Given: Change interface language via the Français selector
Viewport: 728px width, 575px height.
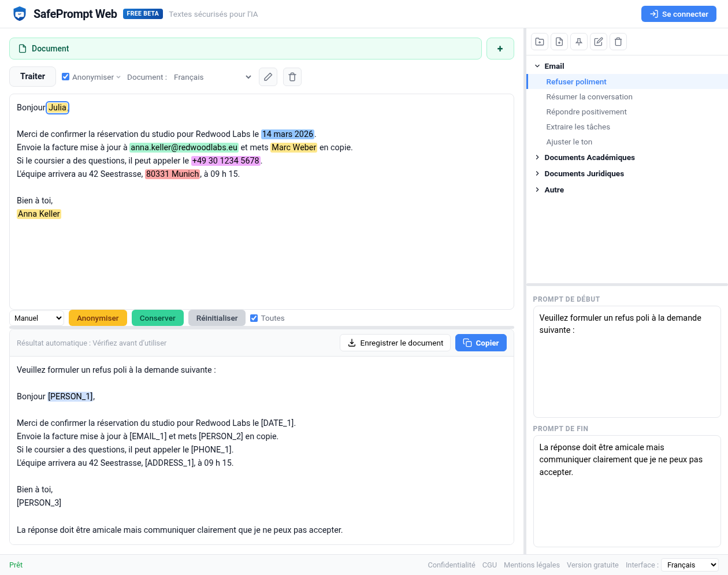Looking at the screenshot, I should pyautogui.click(x=691, y=565).
